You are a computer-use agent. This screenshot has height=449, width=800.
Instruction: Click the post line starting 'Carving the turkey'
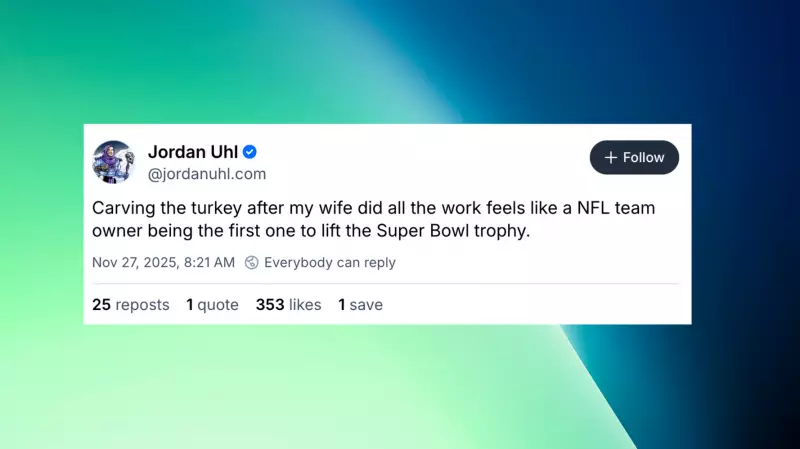click(380, 210)
